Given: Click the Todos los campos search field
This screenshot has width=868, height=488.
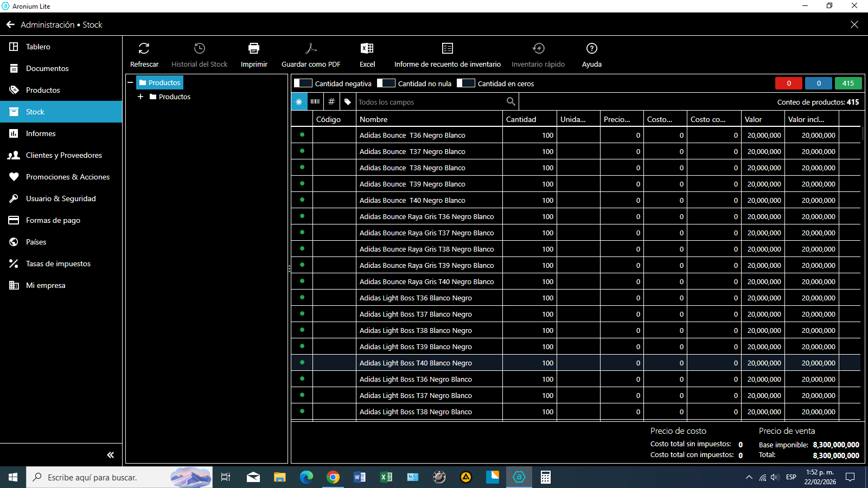Looking at the screenshot, I should pyautogui.click(x=431, y=102).
